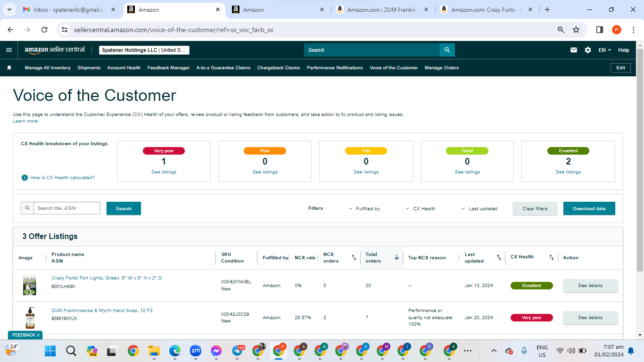Click Download data
Image resolution: width=644 pixels, height=362 pixels.
(589, 208)
